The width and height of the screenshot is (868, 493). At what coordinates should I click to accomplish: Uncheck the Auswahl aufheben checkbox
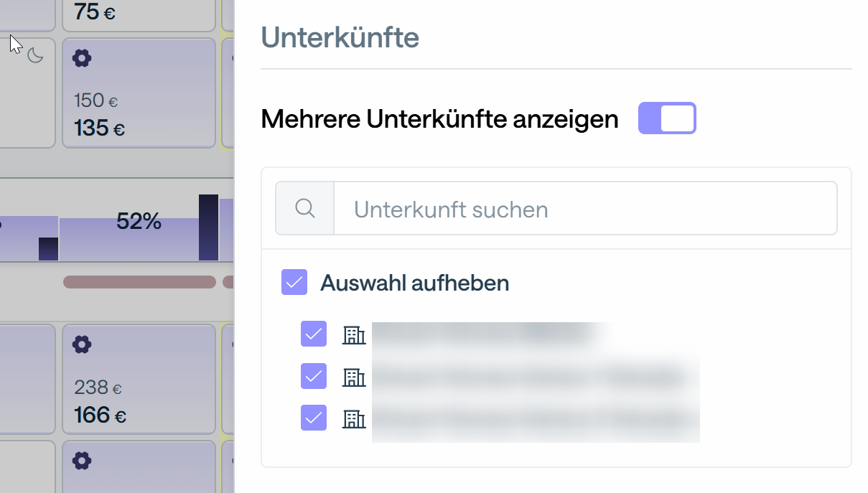pos(294,283)
